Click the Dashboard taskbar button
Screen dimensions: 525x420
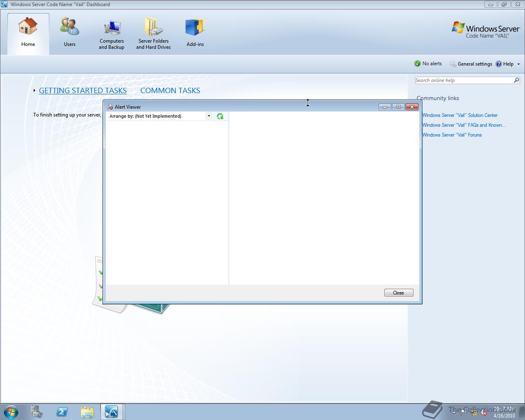tap(112, 411)
